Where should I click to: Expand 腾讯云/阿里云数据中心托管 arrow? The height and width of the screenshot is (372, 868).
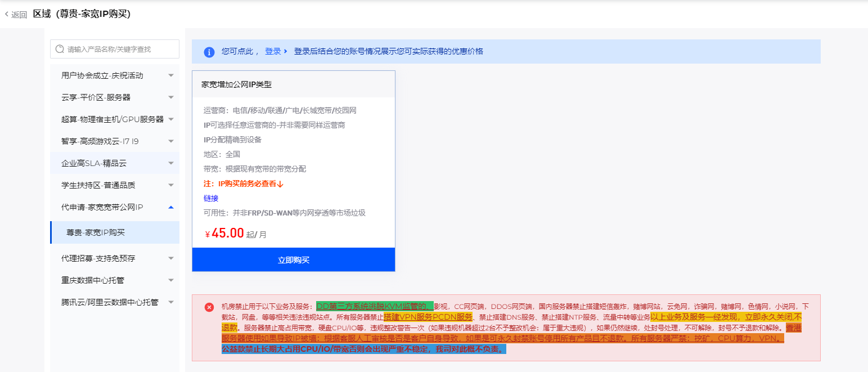tap(171, 302)
